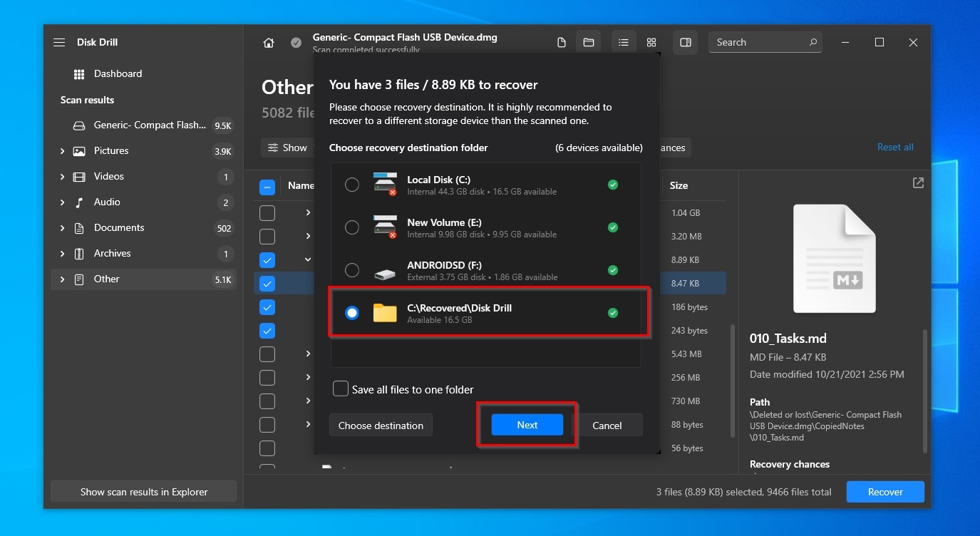Uncheck the 186 bytes row checkbox
The width and height of the screenshot is (980, 536).
tap(267, 307)
